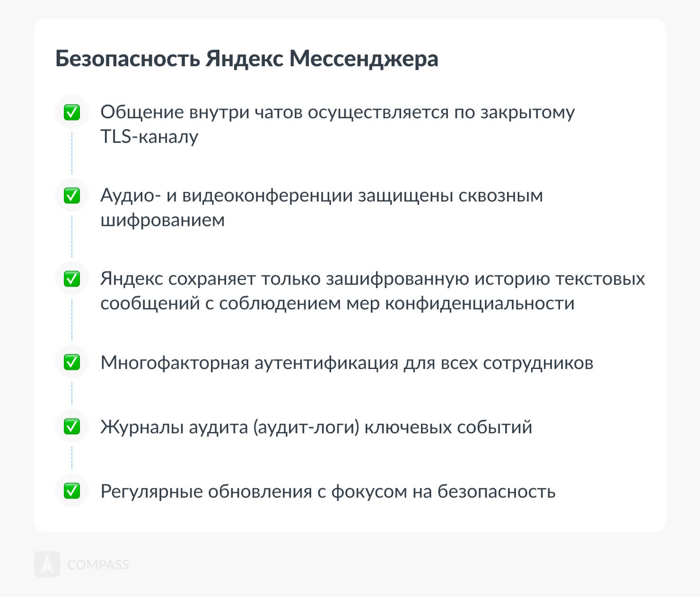Image resolution: width=700 pixels, height=597 pixels.
Task: Click the Регулярные обновления с фокусом text
Action: click(x=328, y=492)
